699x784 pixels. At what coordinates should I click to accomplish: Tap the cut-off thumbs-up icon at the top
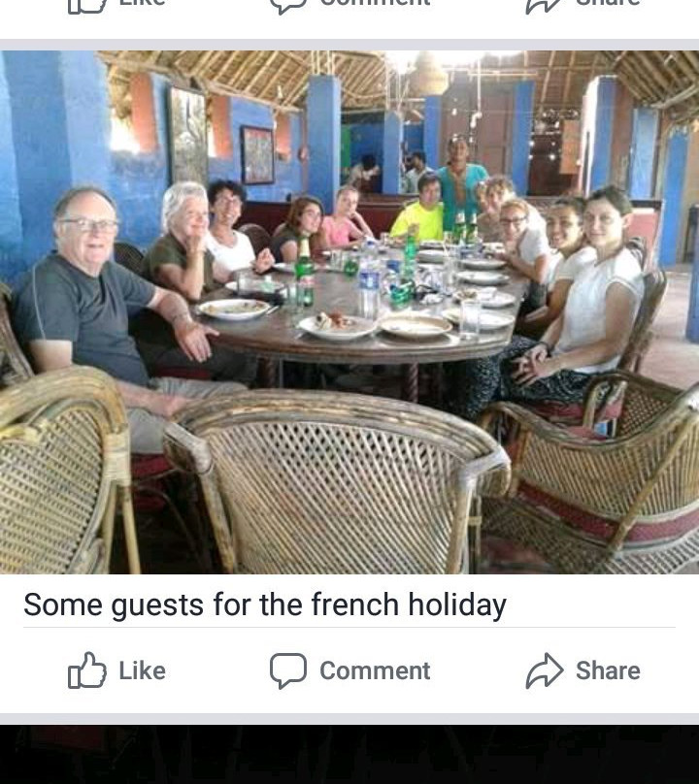[87, 7]
